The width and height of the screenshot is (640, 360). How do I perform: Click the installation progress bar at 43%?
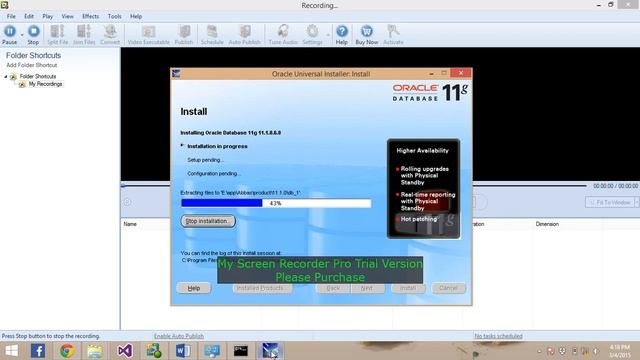pos(276,203)
